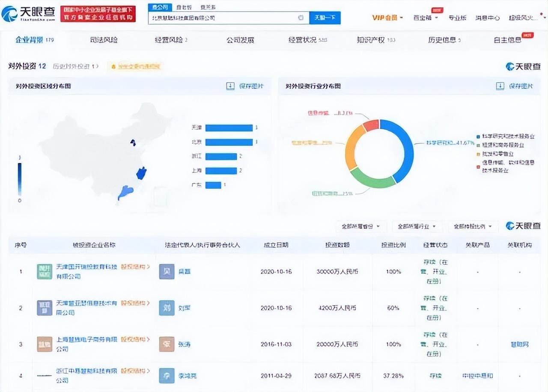This screenshot has height=392, width=548.
Task: Click save image icon on industry distribution chart
Action: point(499,86)
